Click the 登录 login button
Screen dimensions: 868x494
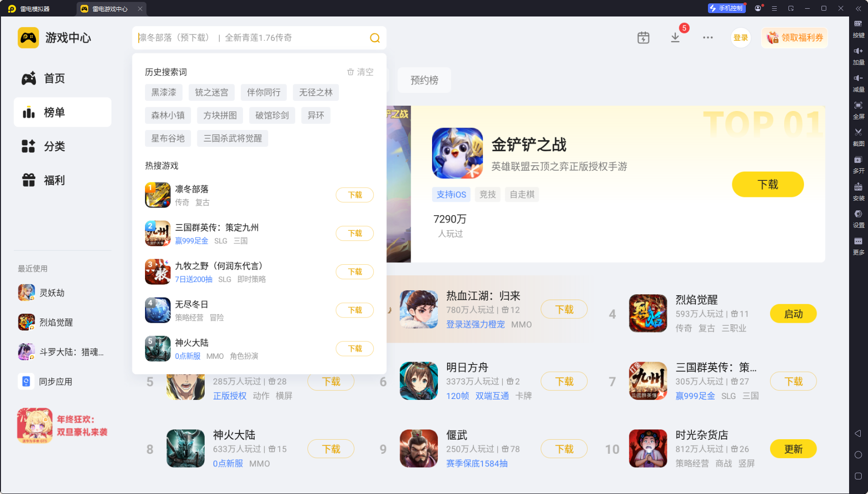click(x=740, y=37)
